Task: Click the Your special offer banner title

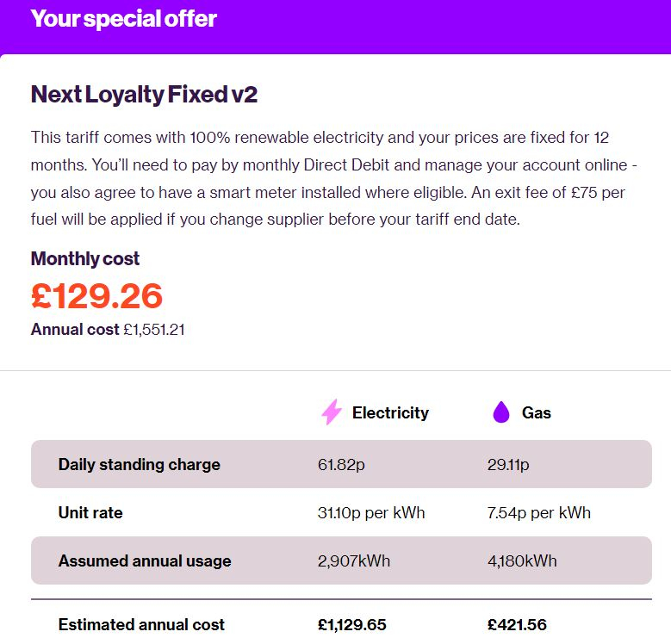Action: point(124,19)
